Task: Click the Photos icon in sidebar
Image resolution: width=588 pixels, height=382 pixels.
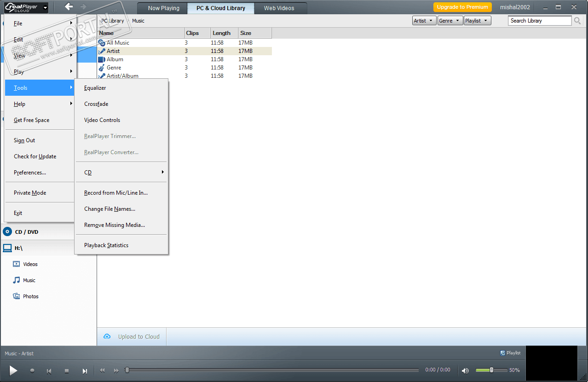Action: pyautogui.click(x=17, y=296)
